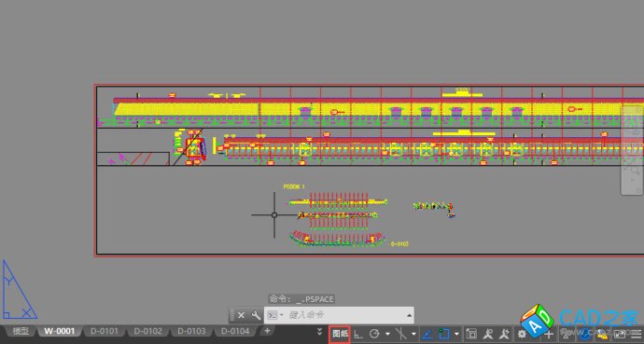Screen dimensions: 644x344
Task: Toggle the 图纸 paper space button
Action: [340, 334]
